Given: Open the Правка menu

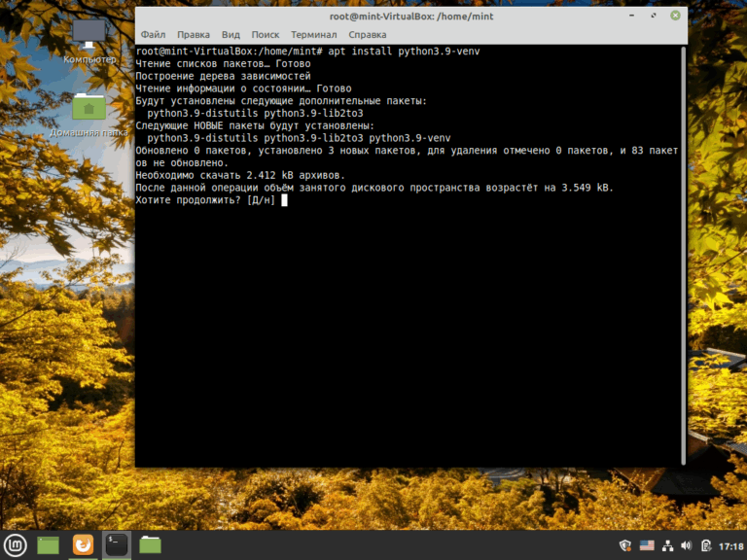Looking at the screenshot, I should pyautogui.click(x=194, y=35).
